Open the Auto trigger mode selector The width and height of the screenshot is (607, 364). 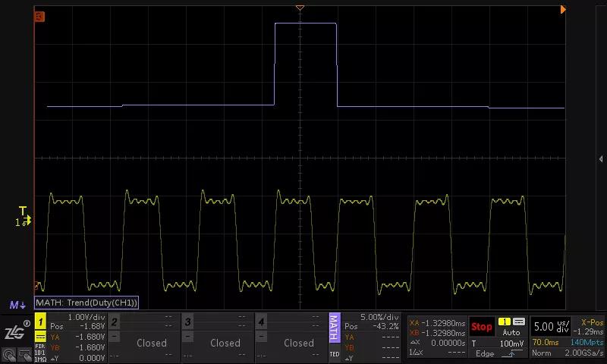511,332
